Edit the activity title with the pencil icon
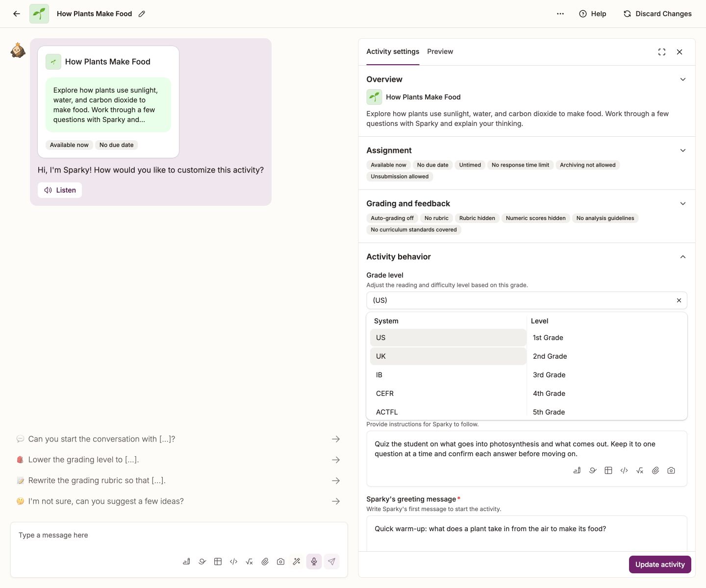The width and height of the screenshot is (706, 588). (x=142, y=14)
